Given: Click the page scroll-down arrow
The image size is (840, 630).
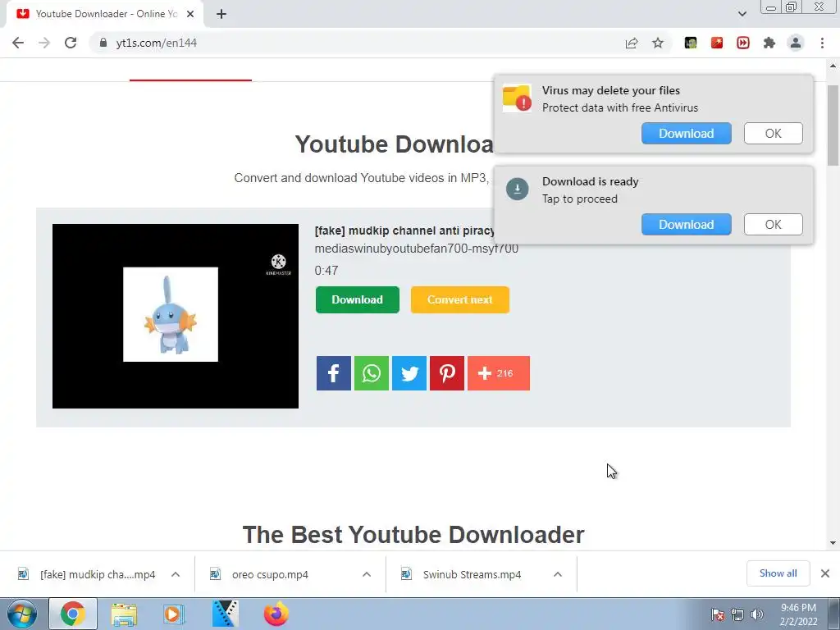Looking at the screenshot, I should pyautogui.click(x=833, y=543).
